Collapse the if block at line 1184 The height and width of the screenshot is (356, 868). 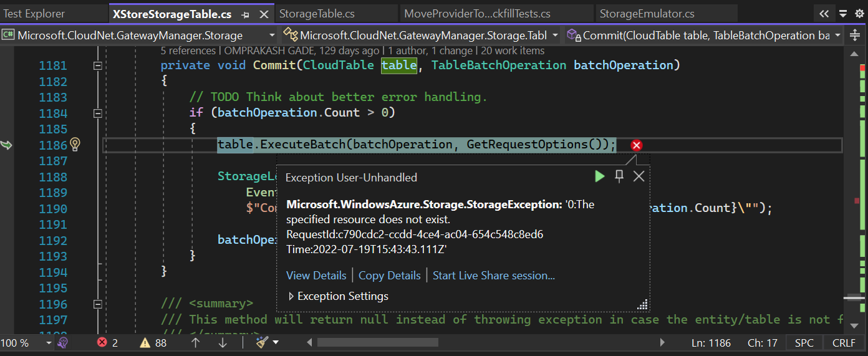tap(97, 113)
